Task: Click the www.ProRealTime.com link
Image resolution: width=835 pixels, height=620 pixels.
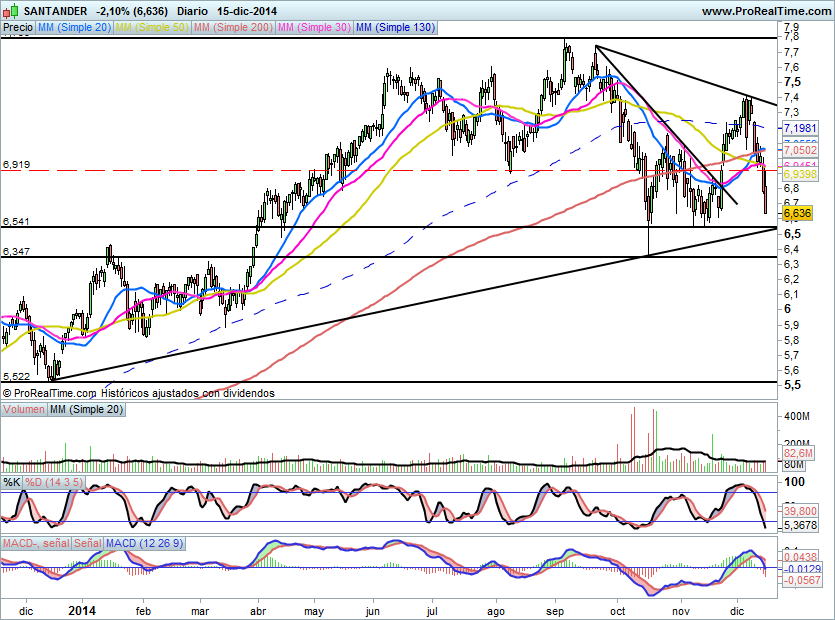Action: click(766, 11)
